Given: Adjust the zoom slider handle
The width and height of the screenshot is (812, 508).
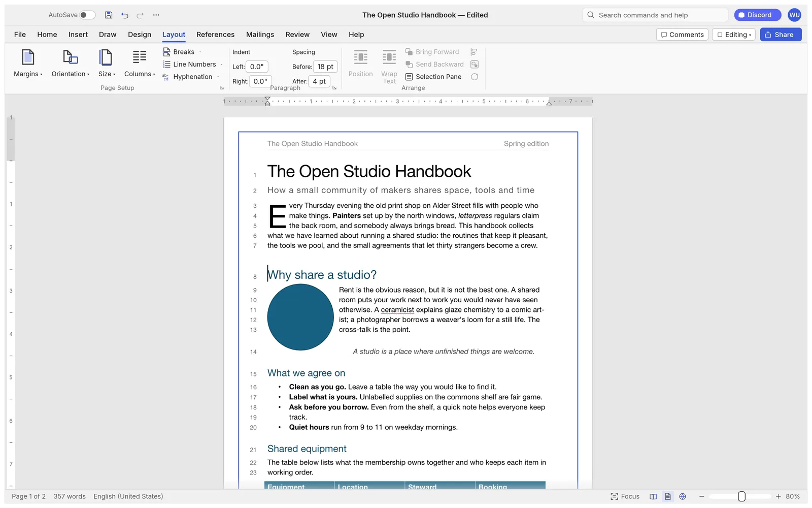Looking at the screenshot, I should point(741,496).
